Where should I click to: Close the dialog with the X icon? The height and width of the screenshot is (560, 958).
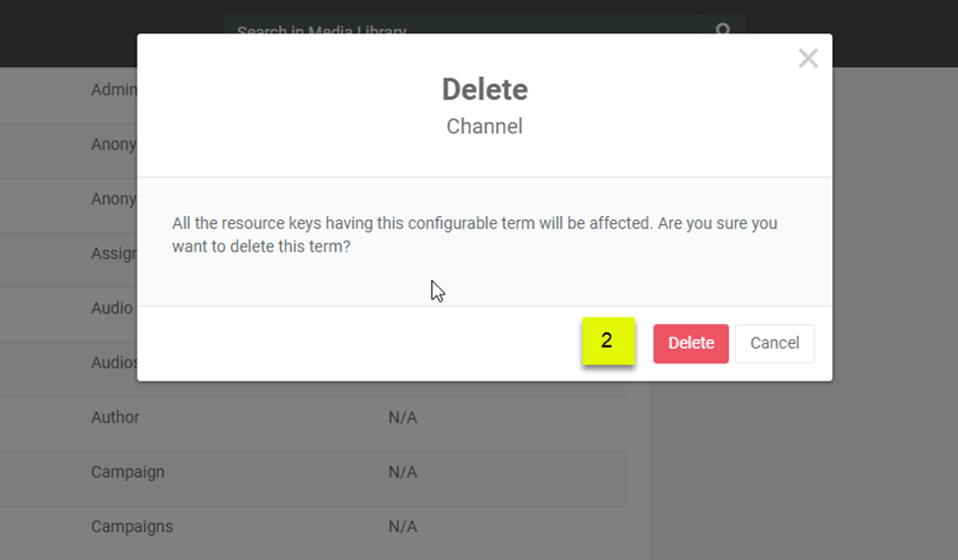point(808,59)
